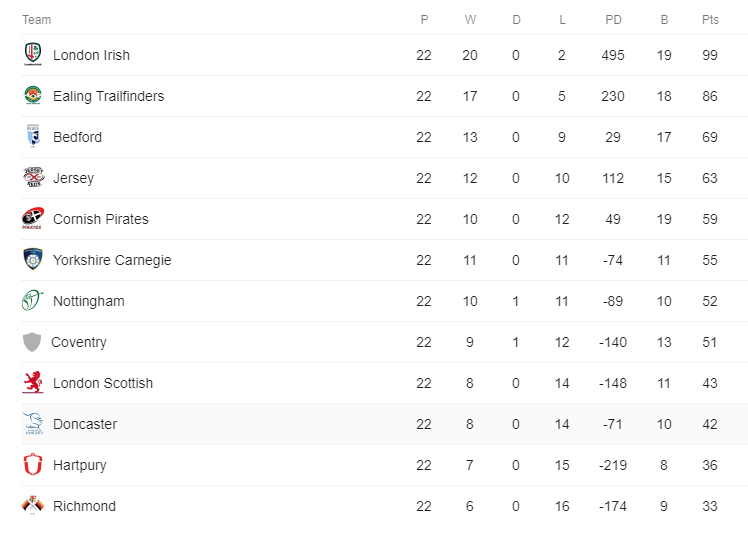748x544 pixels.
Task: Select the Pts column header
Action: [x=710, y=20]
